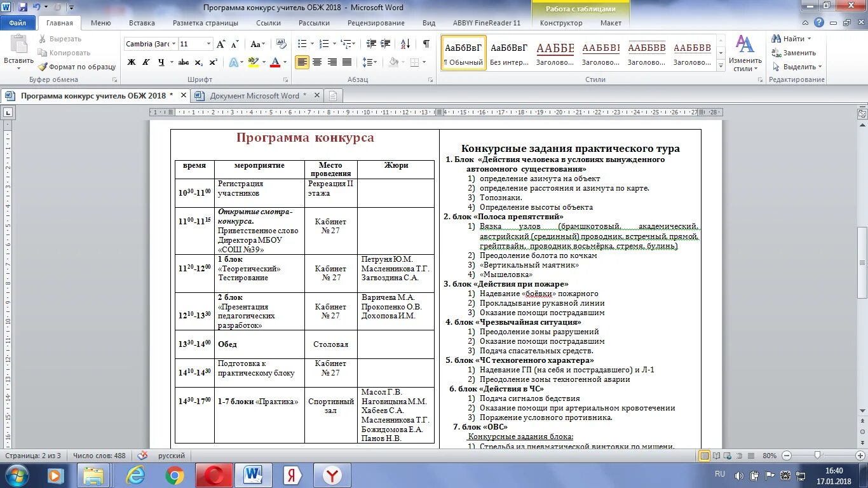
Task: Apply the yellow text highlight color
Action: click(253, 62)
